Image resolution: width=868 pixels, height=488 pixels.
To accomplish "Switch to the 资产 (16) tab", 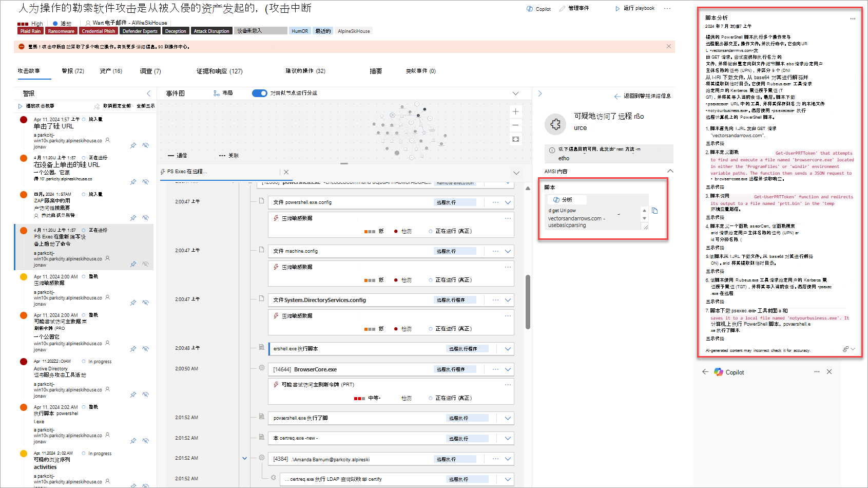I will (x=111, y=71).
